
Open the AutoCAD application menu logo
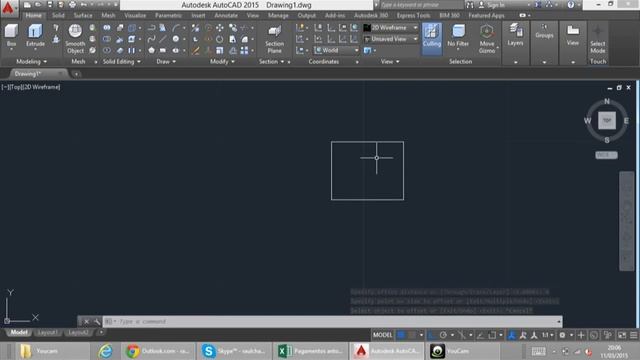[x=8, y=7]
